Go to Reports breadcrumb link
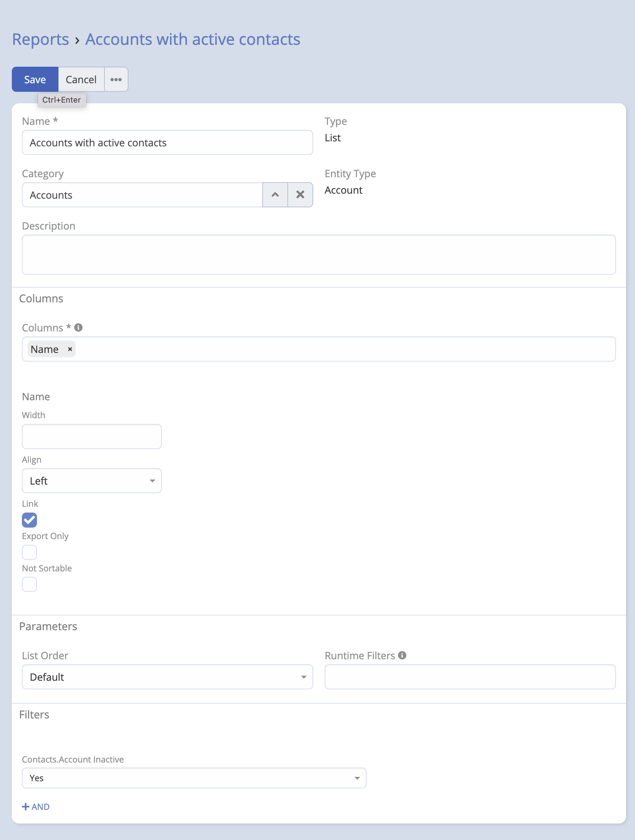Screen dimensions: 635x840 (x=40, y=39)
